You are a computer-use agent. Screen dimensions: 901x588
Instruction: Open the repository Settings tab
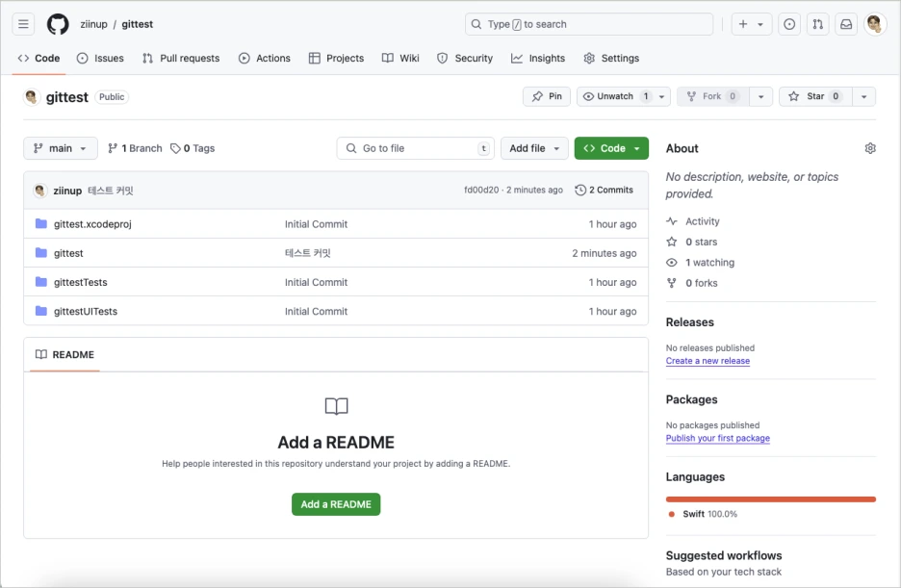coord(611,58)
